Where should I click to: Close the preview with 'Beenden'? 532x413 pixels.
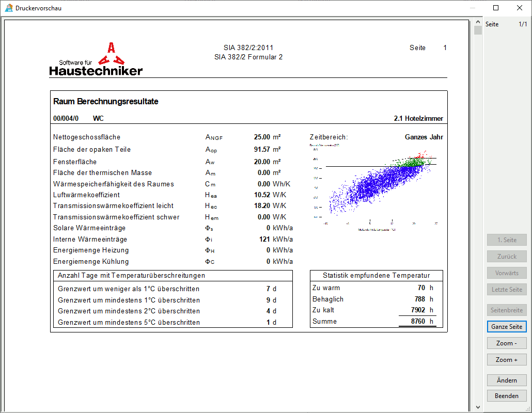[507, 396]
